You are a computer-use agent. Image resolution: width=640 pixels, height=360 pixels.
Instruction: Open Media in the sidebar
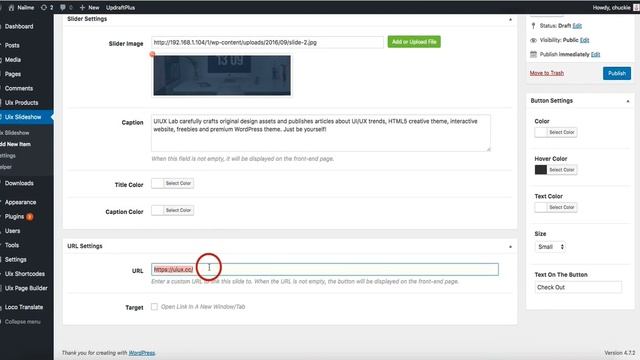click(13, 60)
